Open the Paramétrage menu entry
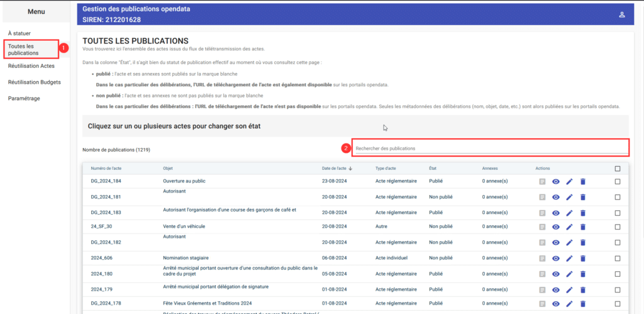The width and height of the screenshot is (644, 314). tap(23, 98)
